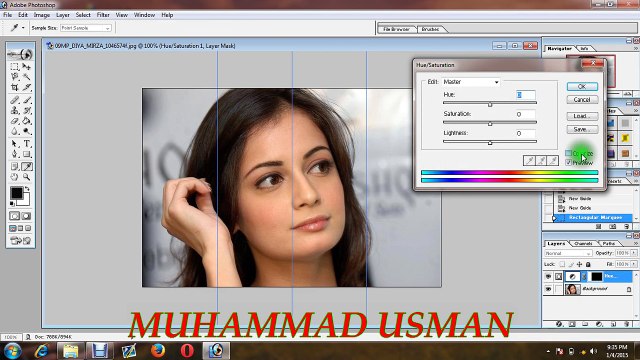Toggle lock transparent pixels in Layers
The width and height of the screenshot is (640, 360).
(562, 264)
